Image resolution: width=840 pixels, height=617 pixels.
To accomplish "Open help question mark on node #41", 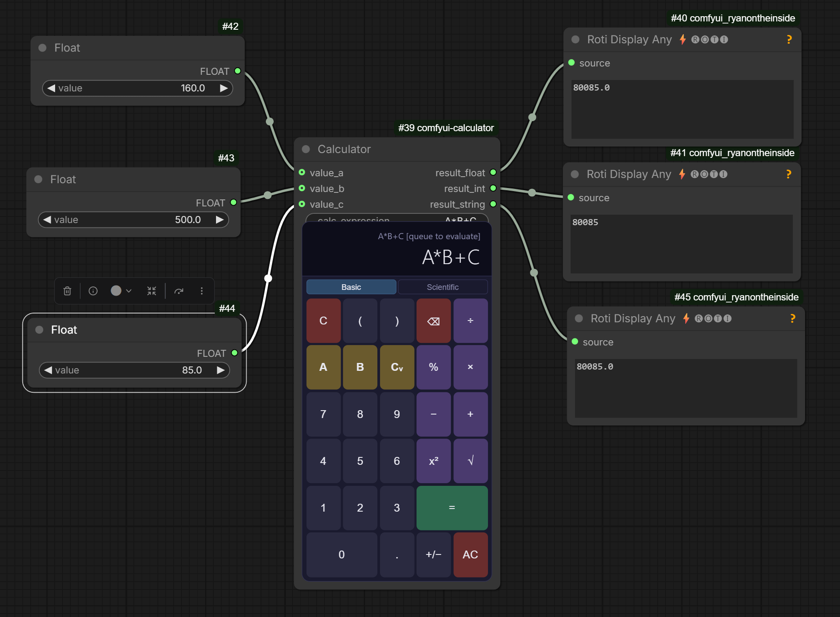I will tap(789, 174).
